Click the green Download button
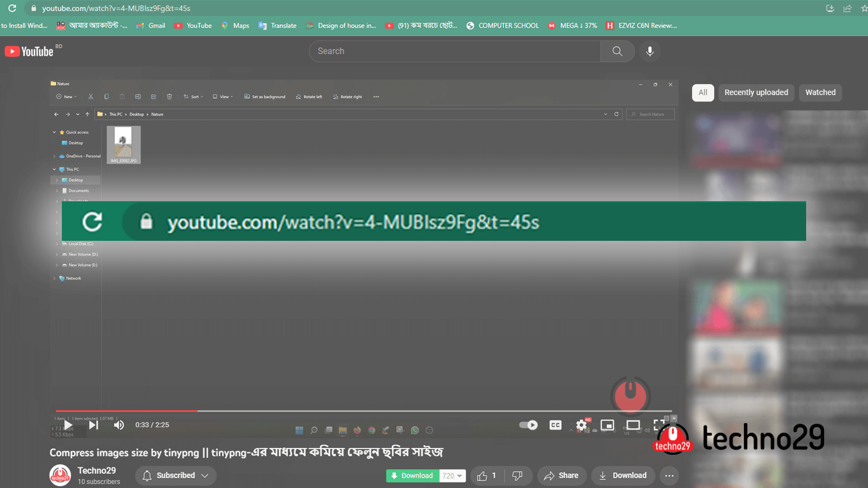The width and height of the screenshot is (868, 488). click(x=412, y=476)
